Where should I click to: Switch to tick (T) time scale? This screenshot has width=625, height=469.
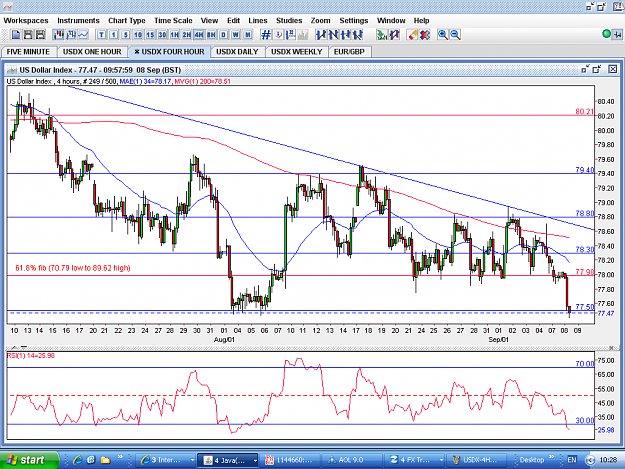[102, 35]
